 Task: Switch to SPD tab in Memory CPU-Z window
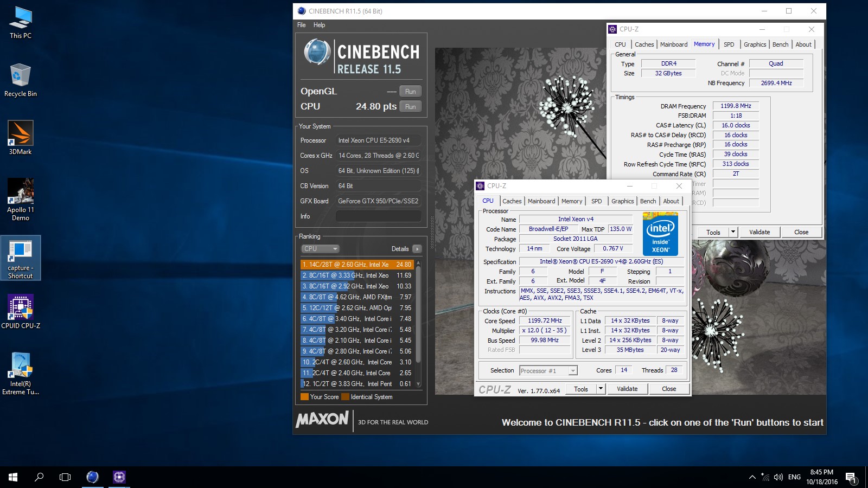[x=729, y=45]
